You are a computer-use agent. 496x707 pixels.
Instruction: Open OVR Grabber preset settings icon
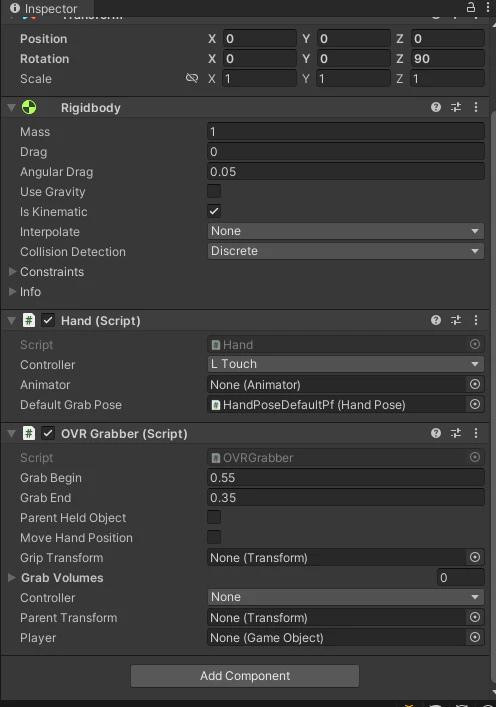click(456, 433)
